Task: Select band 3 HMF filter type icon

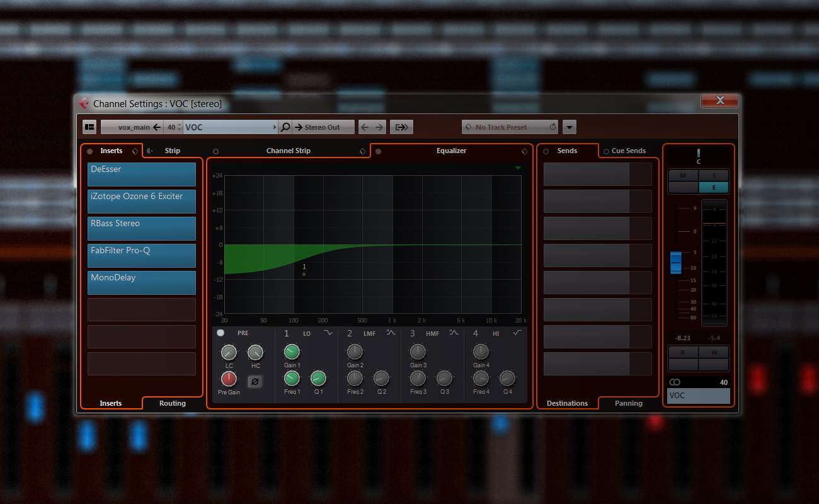Action: [454, 333]
